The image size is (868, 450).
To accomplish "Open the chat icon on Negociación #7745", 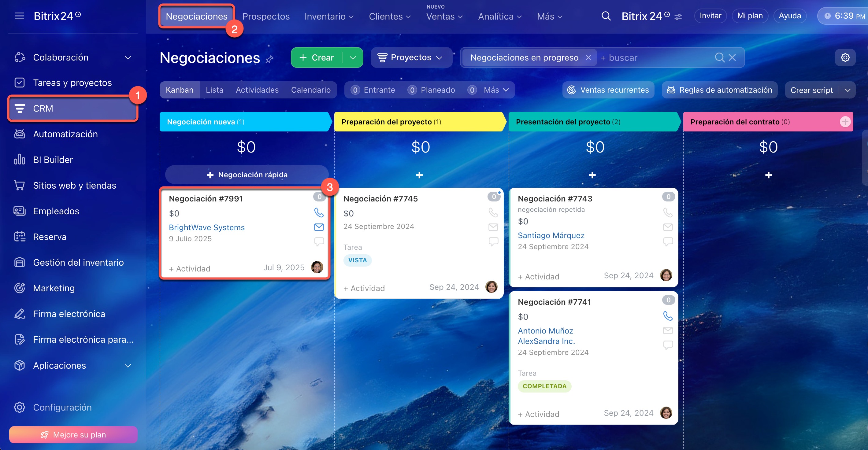I will click(x=493, y=242).
